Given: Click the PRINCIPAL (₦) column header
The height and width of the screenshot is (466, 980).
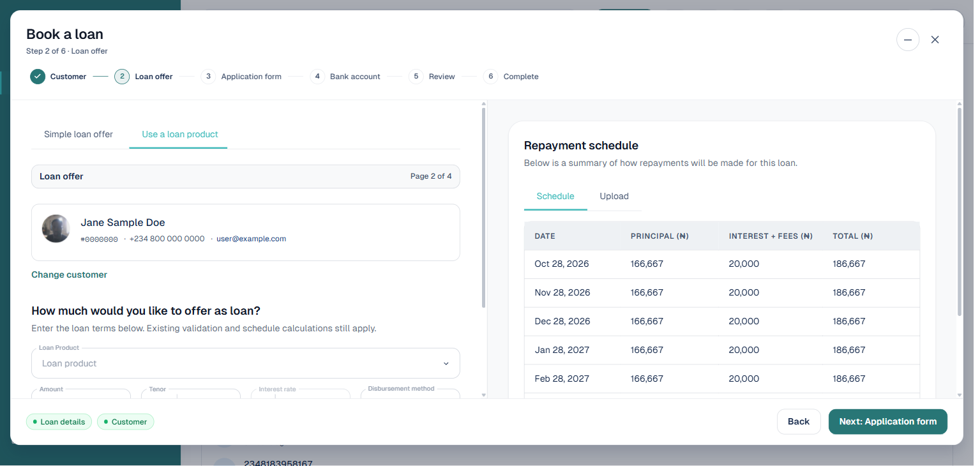Looking at the screenshot, I should pos(660,236).
